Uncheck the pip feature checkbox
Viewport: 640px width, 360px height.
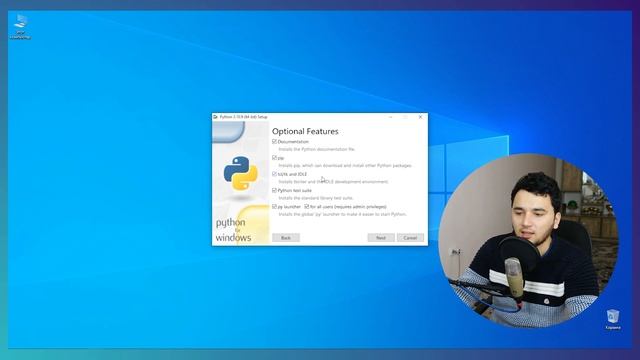coord(274,158)
